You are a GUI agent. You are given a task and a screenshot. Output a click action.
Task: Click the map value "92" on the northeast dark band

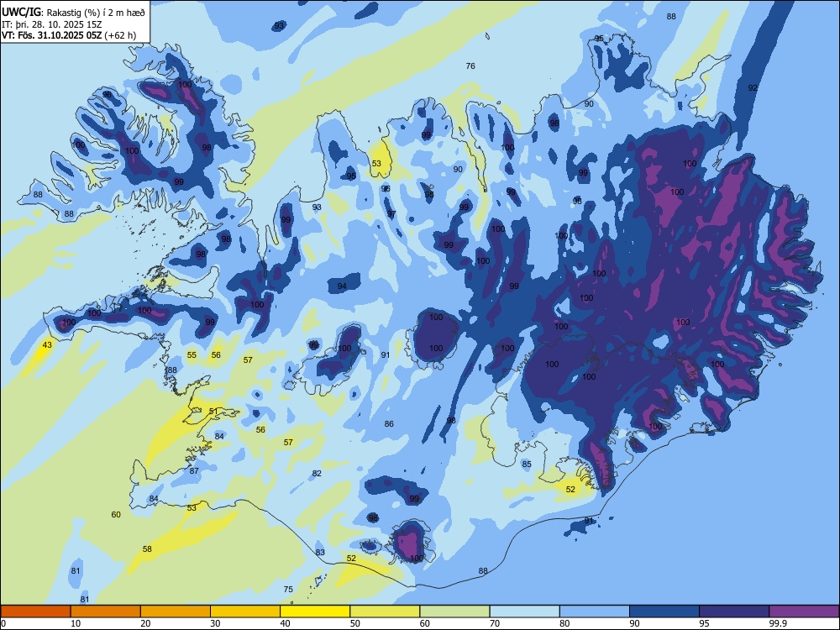tap(753, 88)
